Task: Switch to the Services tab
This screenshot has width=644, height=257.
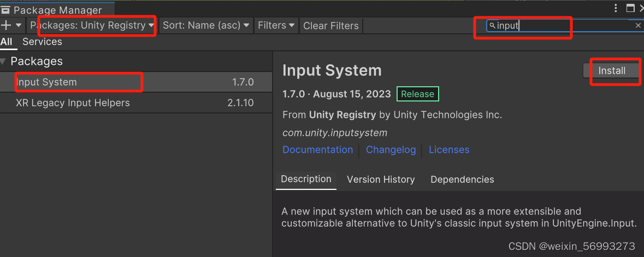Action: tap(42, 41)
